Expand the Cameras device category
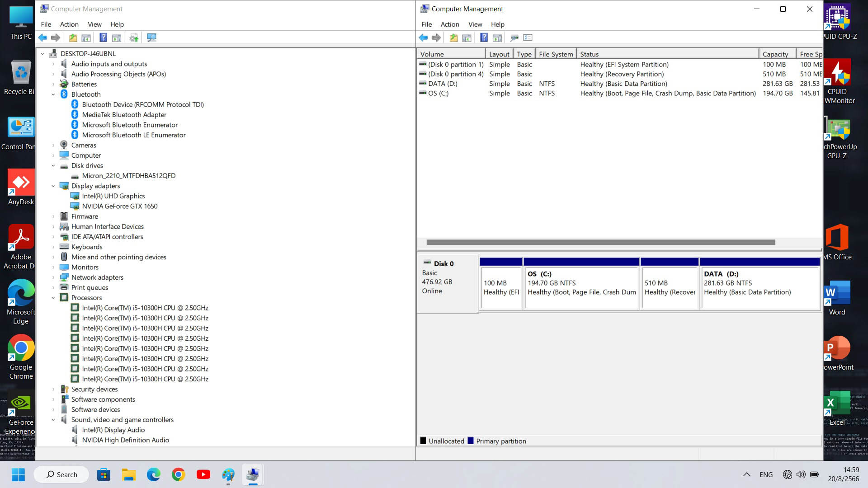This screenshot has width=868, height=488. [x=53, y=145]
